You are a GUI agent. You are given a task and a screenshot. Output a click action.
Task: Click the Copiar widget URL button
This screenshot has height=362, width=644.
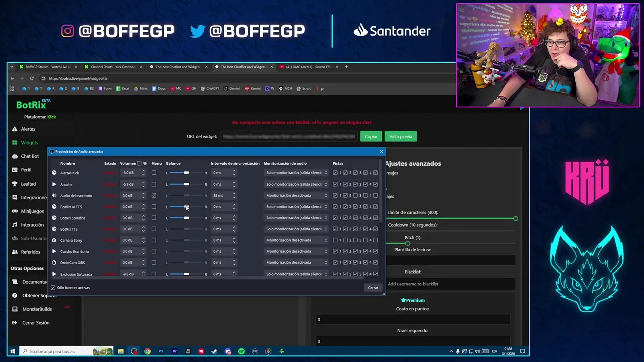coord(371,136)
